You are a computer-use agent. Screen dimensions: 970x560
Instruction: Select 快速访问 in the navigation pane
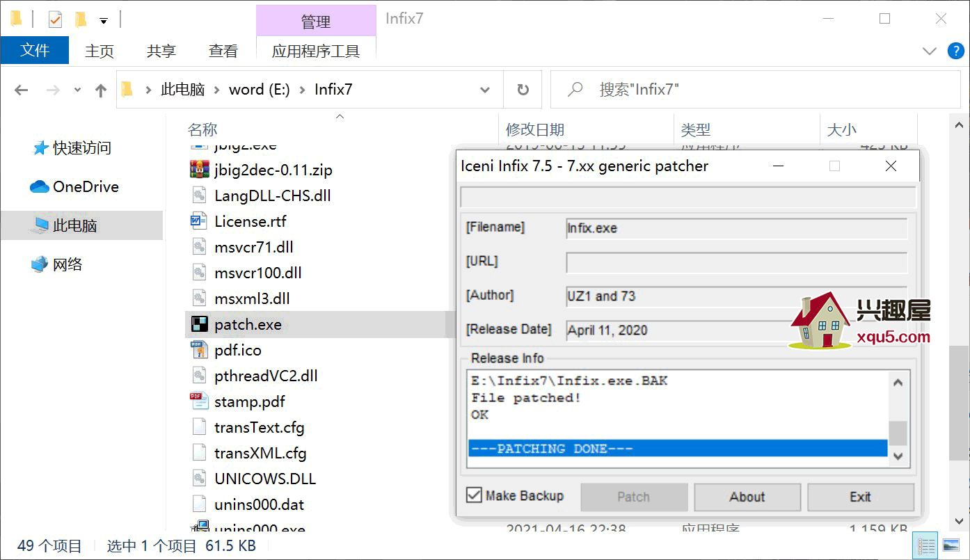(x=82, y=147)
